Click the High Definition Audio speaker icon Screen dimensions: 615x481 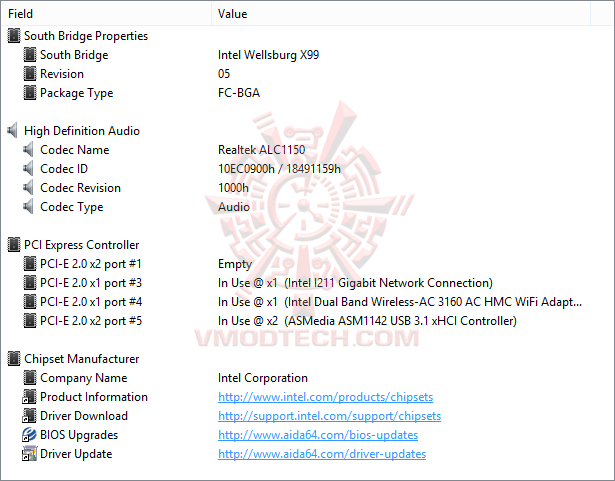[x=13, y=131]
